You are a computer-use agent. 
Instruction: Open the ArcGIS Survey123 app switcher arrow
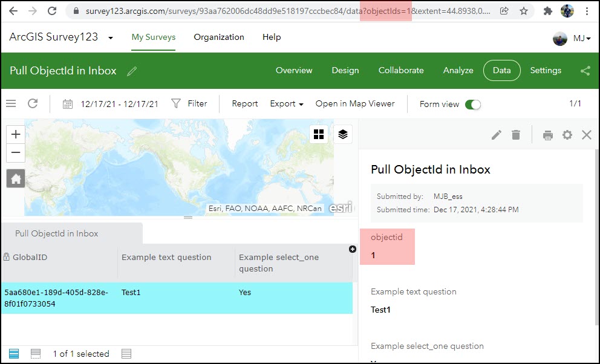click(x=111, y=37)
